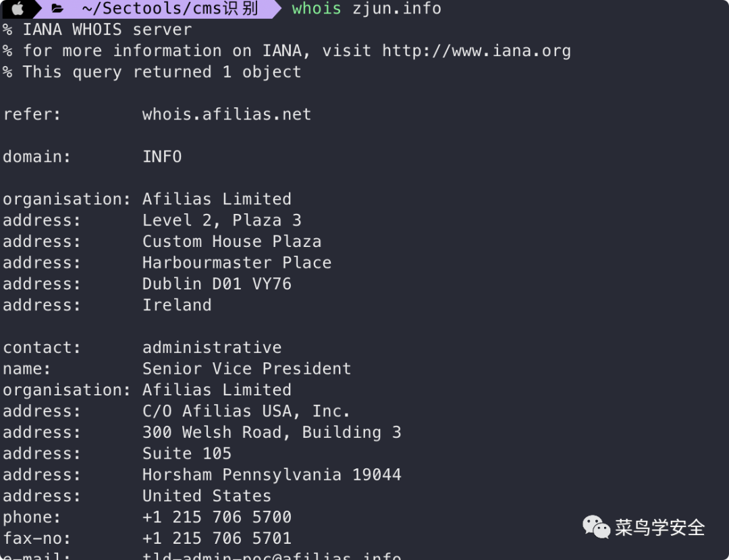The height and width of the screenshot is (560, 729).
Task: Click the 菜鸟学安全 watermark text
Action: coord(660,527)
